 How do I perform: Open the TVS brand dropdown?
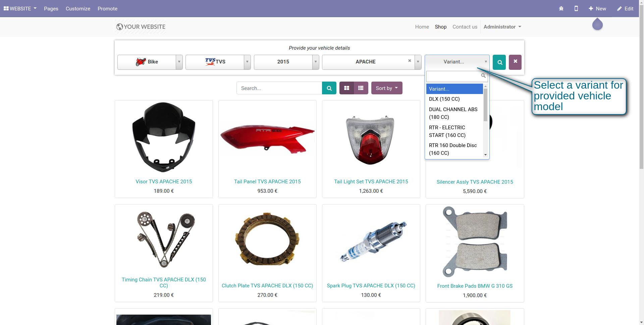[x=218, y=62]
